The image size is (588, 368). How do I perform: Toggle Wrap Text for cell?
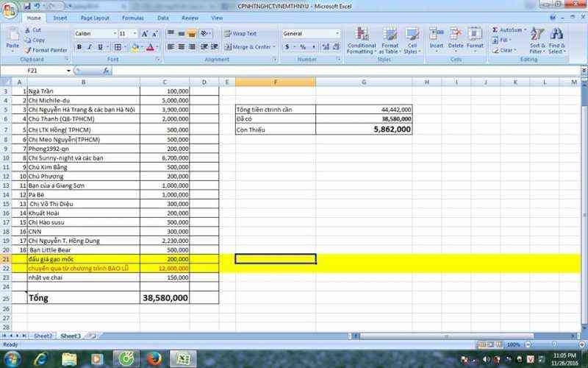240,34
